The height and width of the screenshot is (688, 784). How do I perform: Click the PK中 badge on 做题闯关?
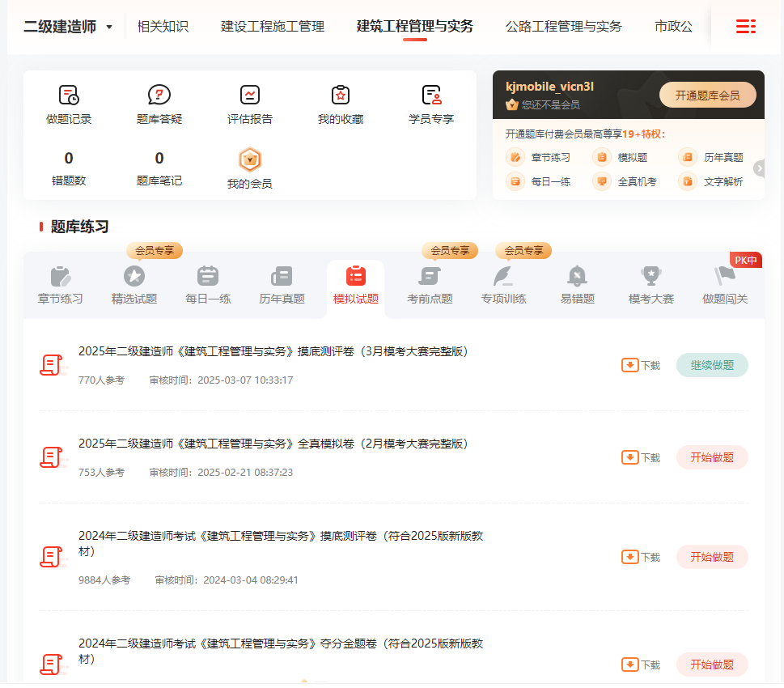click(745, 260)
